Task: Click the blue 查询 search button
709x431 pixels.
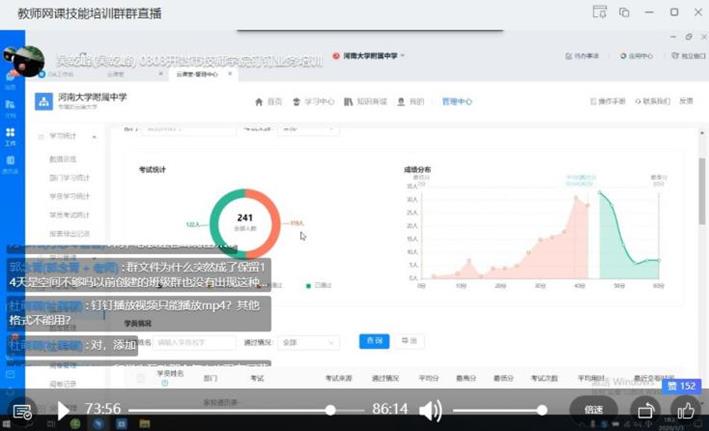Action: point(374,341)
